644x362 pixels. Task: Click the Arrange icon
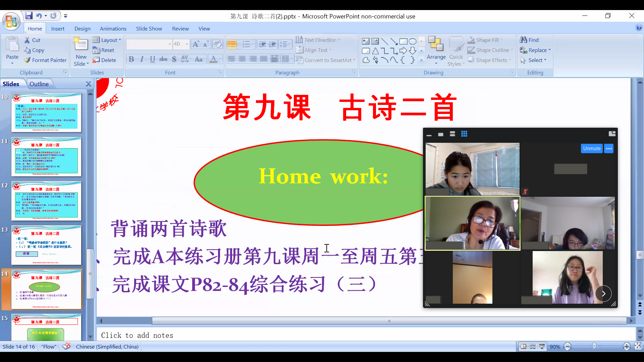pyautogui.click(x=436, y=45)
